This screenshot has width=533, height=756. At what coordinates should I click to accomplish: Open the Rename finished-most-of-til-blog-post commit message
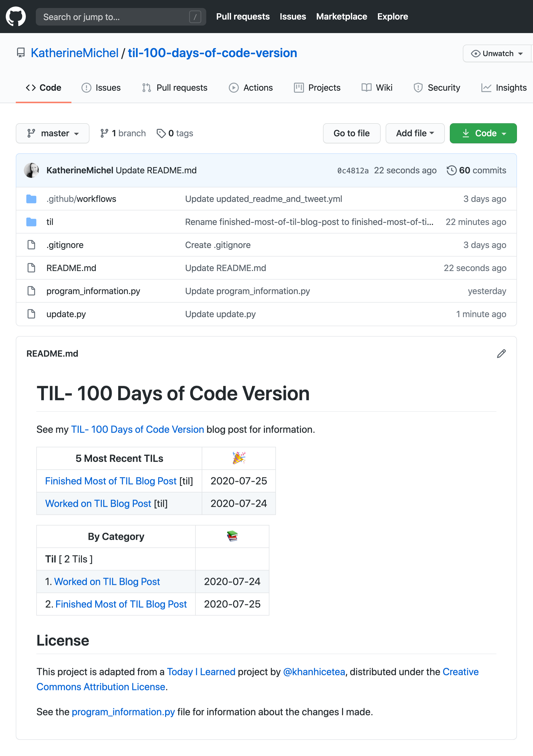point(309,222)
